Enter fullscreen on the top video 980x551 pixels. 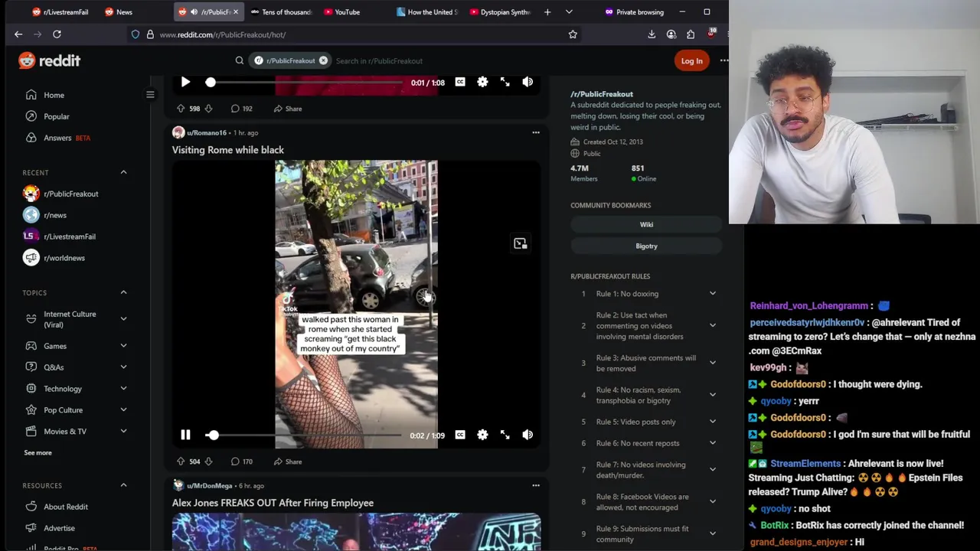[x=505, y=82]
